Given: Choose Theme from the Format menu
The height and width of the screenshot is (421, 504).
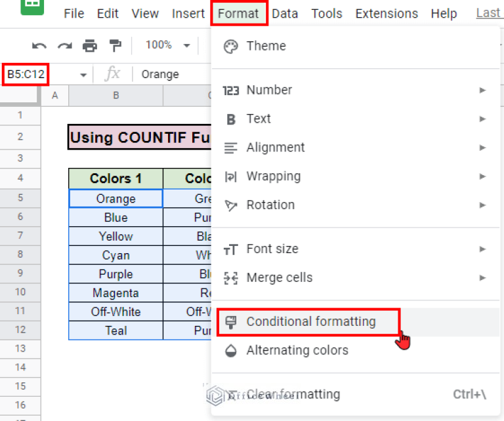Looking at the screenshot, I should point(355,47).
